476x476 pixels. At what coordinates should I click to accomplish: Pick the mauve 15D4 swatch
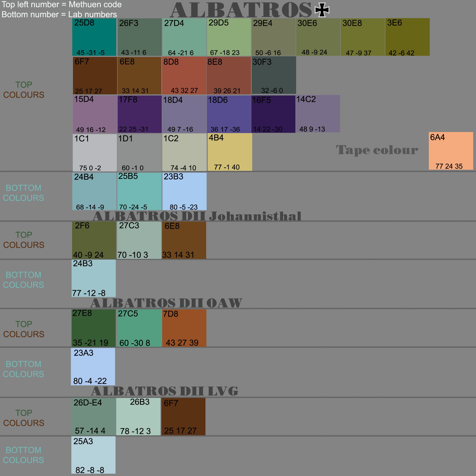(x=95, y=114)
